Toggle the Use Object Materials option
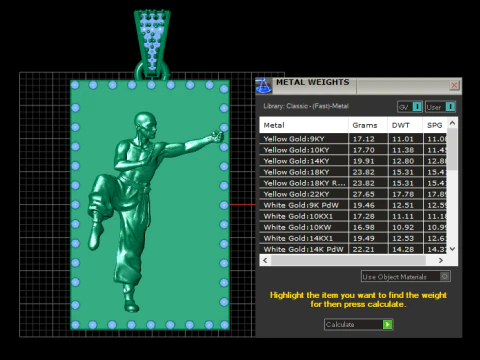The height and width of the screenshot is (360, 480). point(406,276)
